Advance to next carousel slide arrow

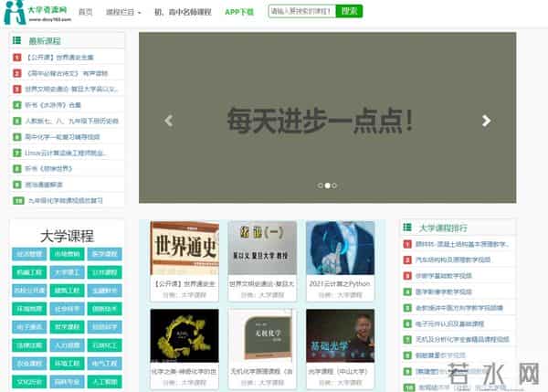(486, 121)
